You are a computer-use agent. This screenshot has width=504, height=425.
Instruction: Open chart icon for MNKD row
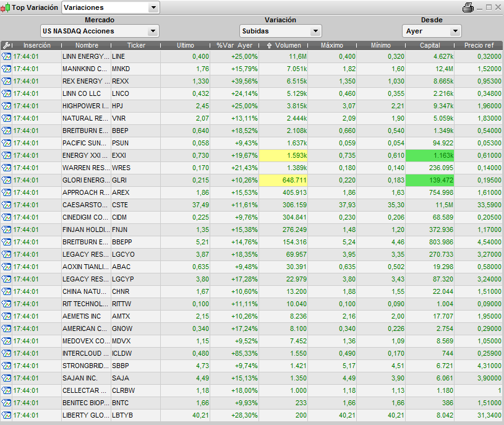pos(6,69)
